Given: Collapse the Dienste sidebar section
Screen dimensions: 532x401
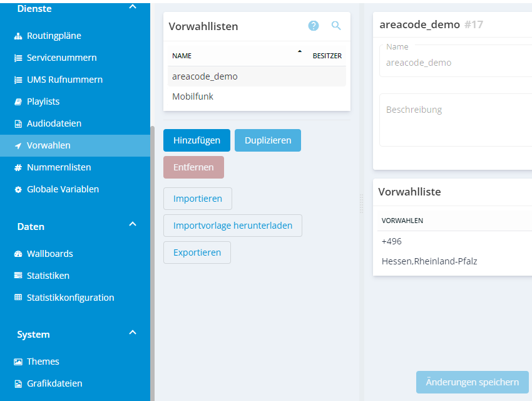Looking at the screenshot, I should [132, 7].
